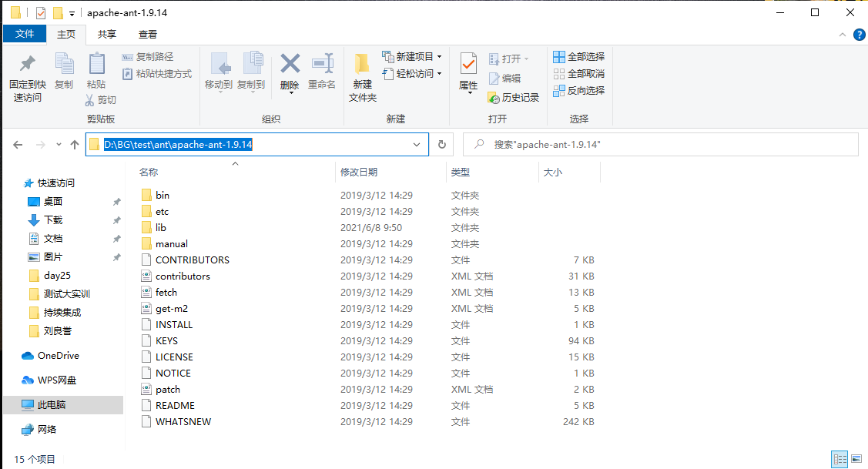Image resolution: width=868 pixels, height=469 pixels.
Task: Open Pictures (图片) in sidebar
Action: coord(45,257)
